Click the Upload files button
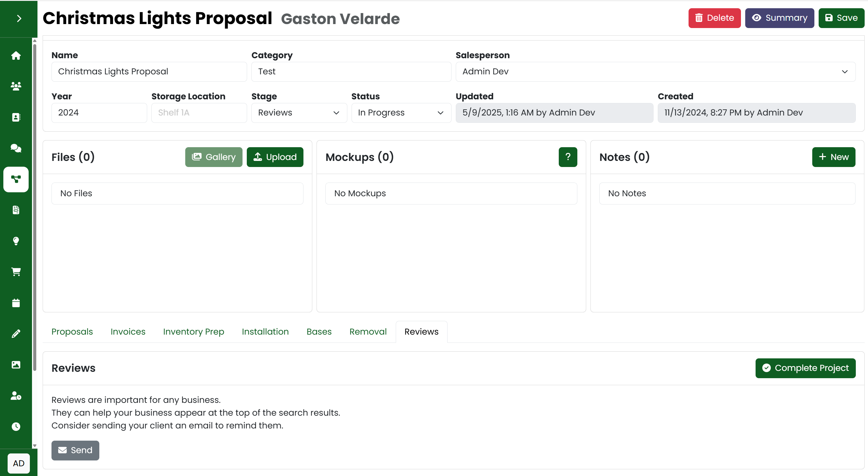Screen dimensions: 868x476 coord(275,157)
